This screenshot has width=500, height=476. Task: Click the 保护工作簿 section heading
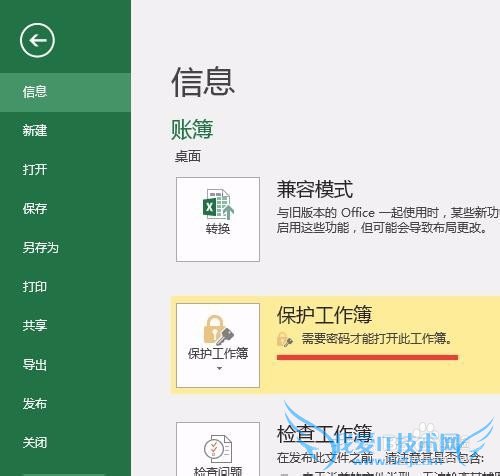pos(324,315)
